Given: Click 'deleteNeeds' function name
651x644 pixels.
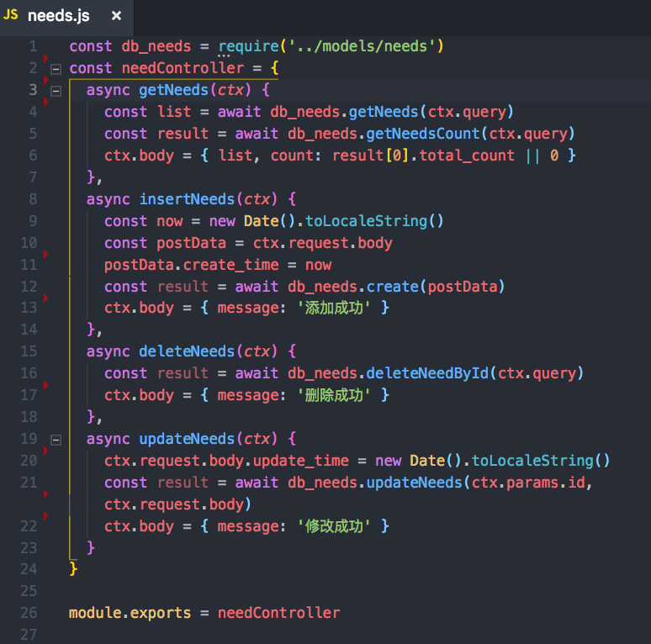Looking at the screenshot, I should click(187, 351).
